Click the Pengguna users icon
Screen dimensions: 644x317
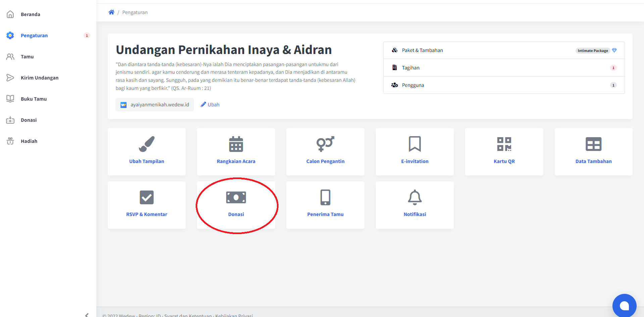pos(395,85)
